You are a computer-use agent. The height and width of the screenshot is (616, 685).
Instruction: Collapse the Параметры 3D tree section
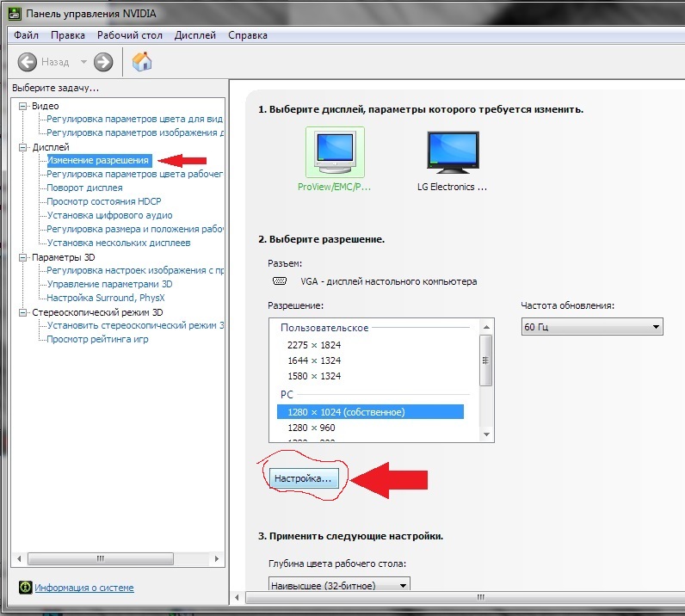[23, 257]
